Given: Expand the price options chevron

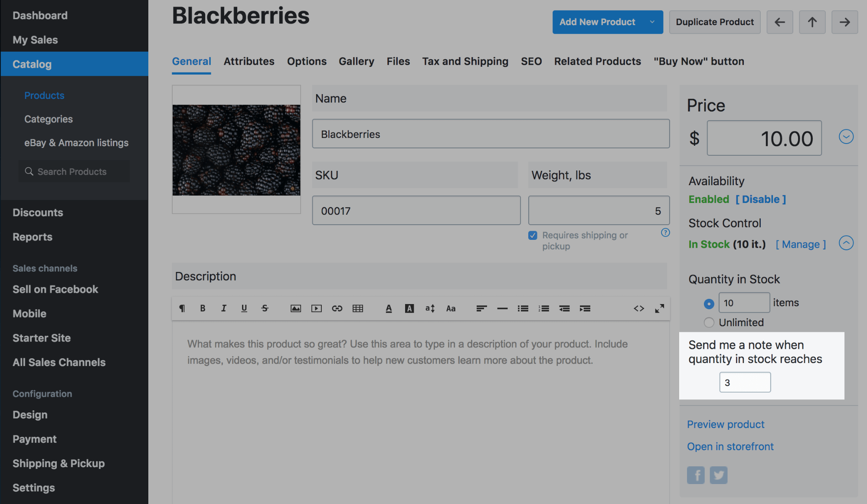Looking at the screenshot, I should pyautogui.click(x=846, y=137).
